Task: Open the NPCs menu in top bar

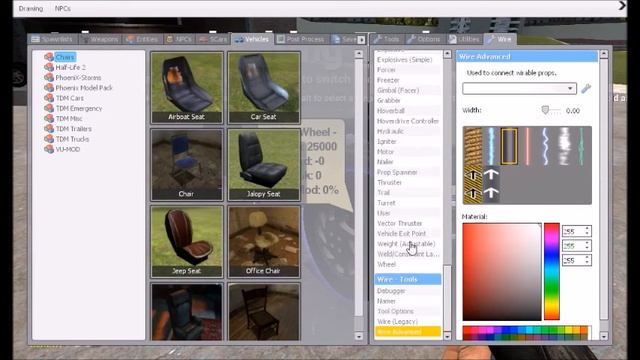Action: click(x=63, y=9)
